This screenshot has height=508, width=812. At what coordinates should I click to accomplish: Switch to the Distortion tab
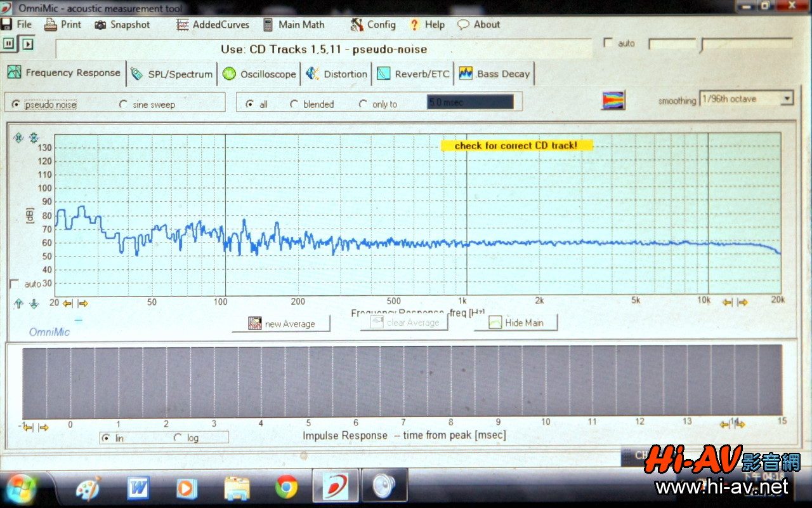[337, 74]
